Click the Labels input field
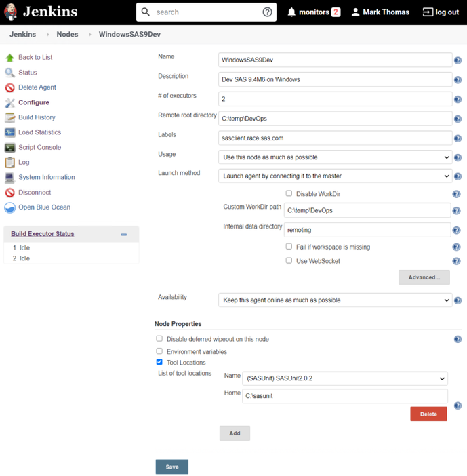The height and width of the screenshot is (476, 467). [x=336, y=138]
